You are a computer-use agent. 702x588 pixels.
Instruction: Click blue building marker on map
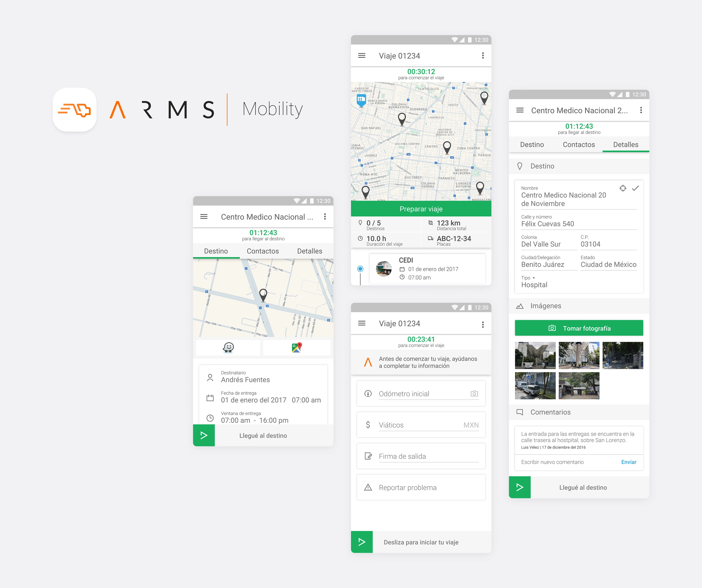361,100
